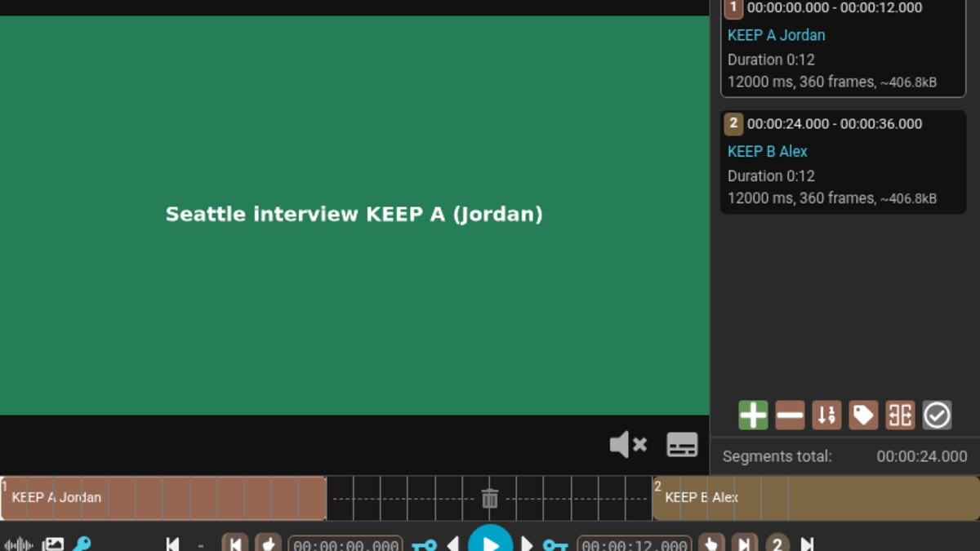Click segment number badge 1 in the list
The height and width of the screenshot is (551, 980).
(733, 8)
